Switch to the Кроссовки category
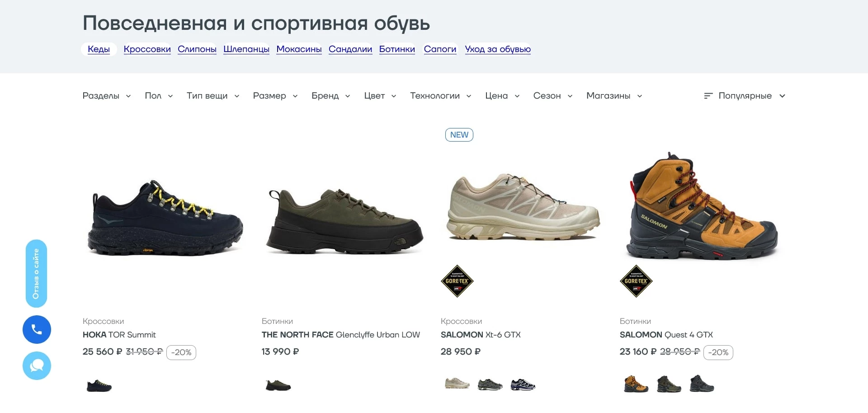Viewport: 868px width, 413px height. 147,49
